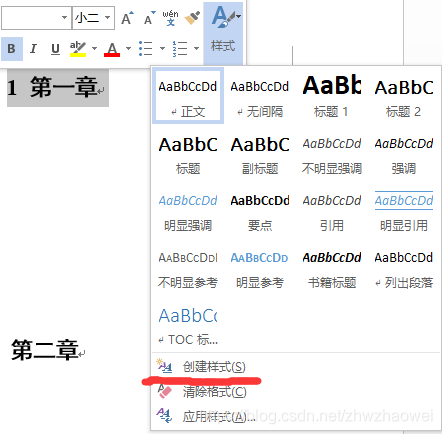Viewport: 442px width, 434px height.
Task: Click the 样式 styles button
Action: (223, 33)
